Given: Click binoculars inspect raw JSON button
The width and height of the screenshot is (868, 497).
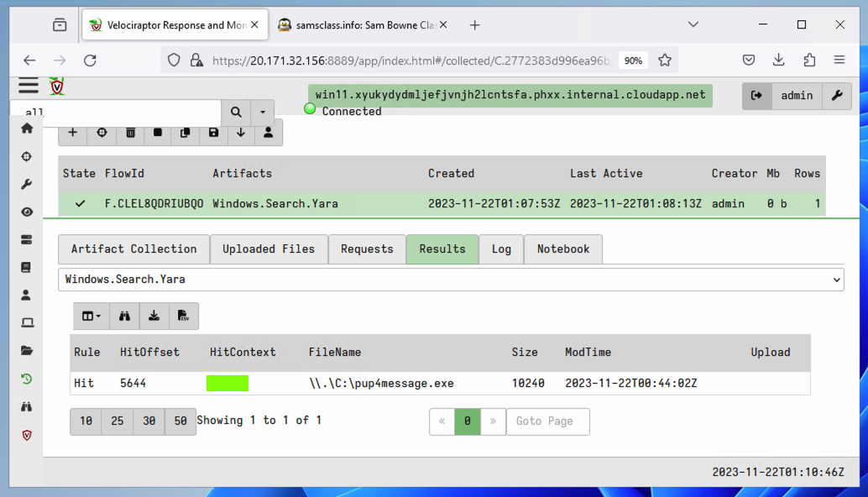Looking at the screenshot, I should point(124,316).
